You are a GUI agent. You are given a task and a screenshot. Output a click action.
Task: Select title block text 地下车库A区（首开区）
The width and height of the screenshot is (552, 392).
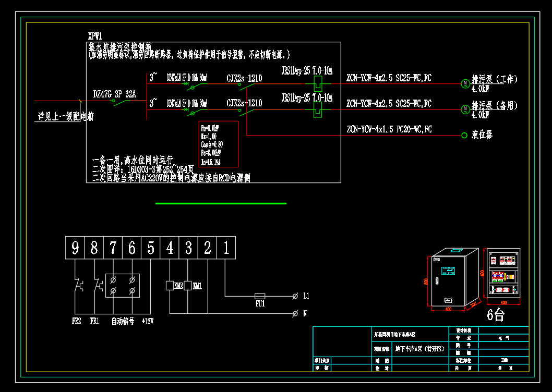pyautogui.click(x=420, y=349)
